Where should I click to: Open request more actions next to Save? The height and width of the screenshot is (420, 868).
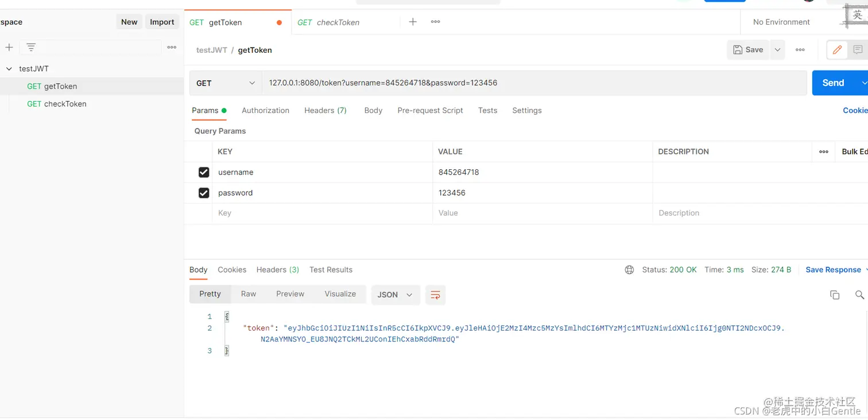(x=800, y=50)
